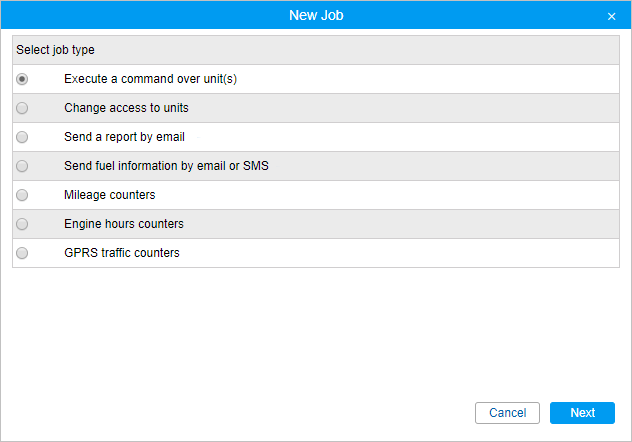Select Engine hours counters radio button

[22, 224]
